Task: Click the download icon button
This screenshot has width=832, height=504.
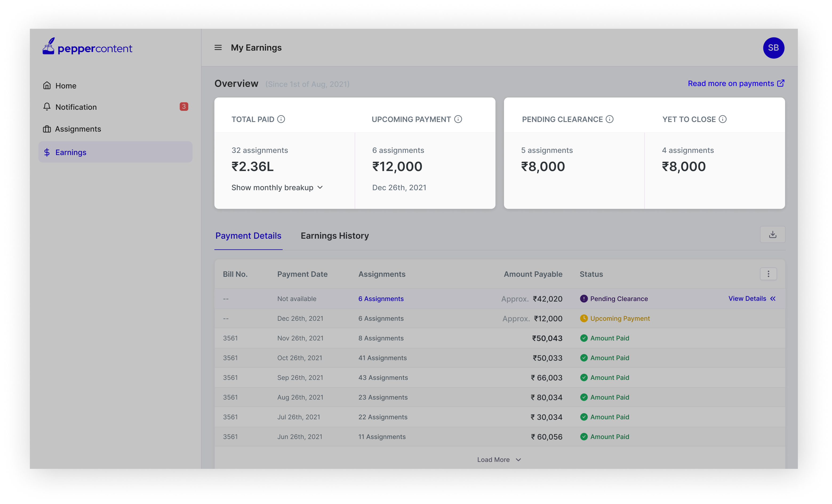Action: (773, 234)
